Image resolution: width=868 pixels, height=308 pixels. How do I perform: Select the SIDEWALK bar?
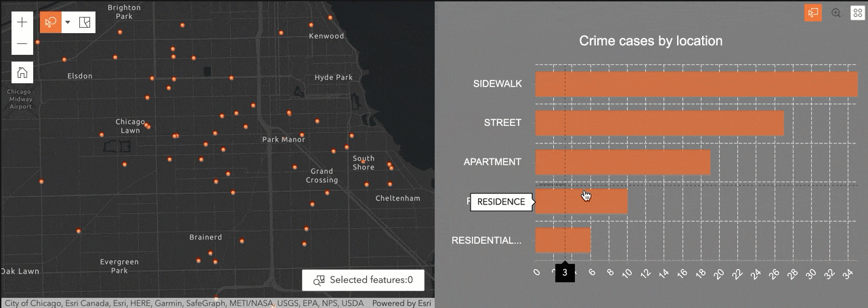697,84
